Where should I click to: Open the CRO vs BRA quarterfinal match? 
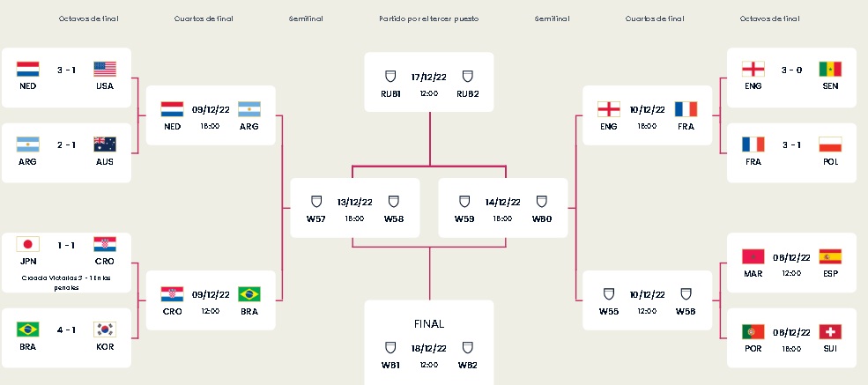click(210, 300)
